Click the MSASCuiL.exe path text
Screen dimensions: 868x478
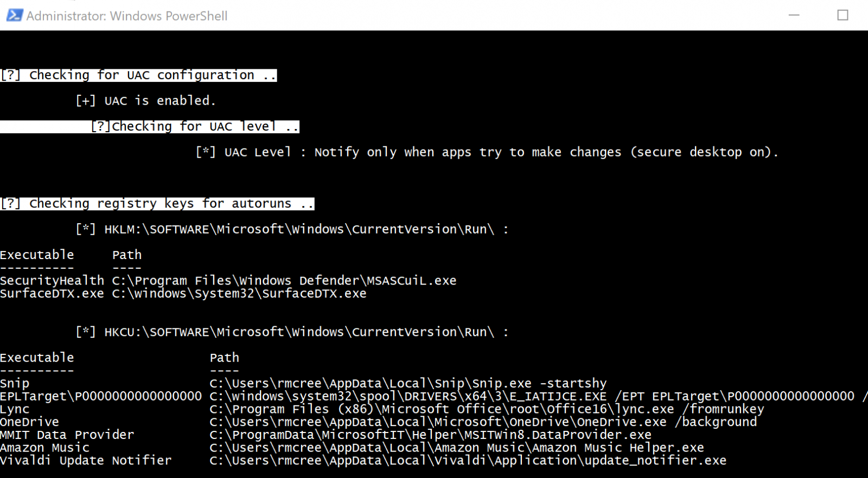284,281
